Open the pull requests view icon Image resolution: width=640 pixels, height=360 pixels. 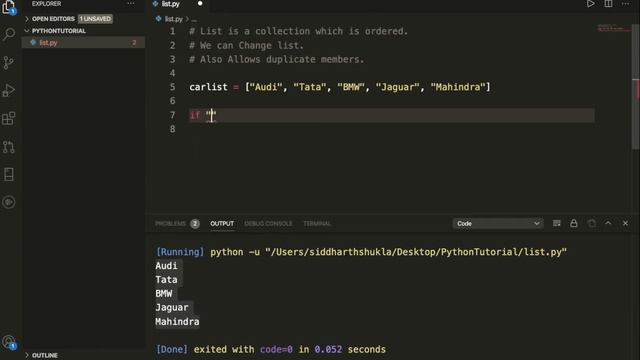[x=9, y=147]
